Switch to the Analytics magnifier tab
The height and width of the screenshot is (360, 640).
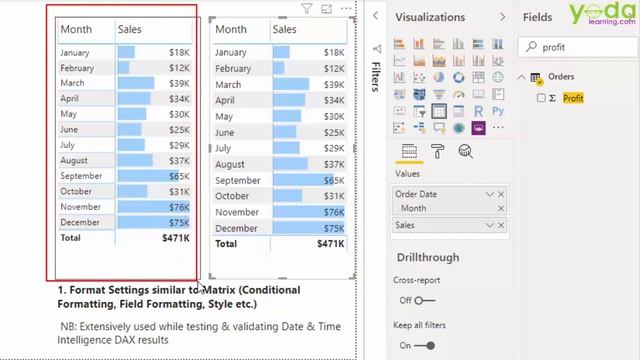[x=465, y=152]
